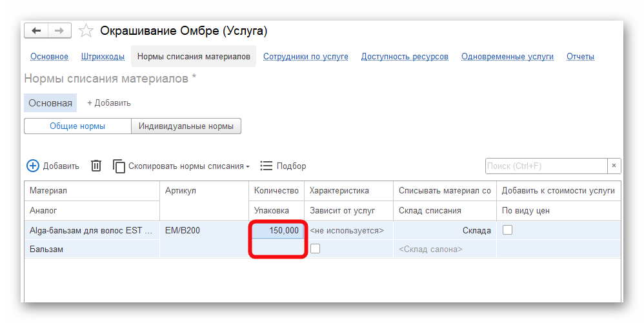This screenshot has height=323, width=644.
Task: Select the Основная norms tab
Action: pyautogui.click(x=50, y=103)
